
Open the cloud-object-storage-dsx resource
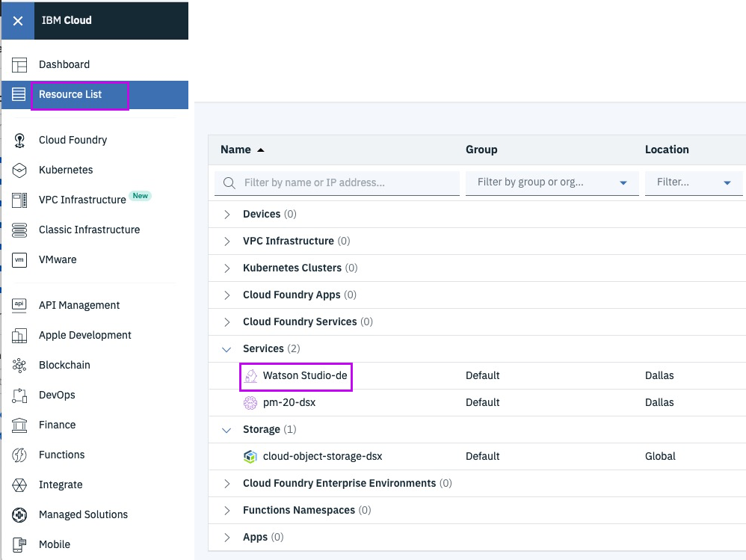click(x=323, y=456)
